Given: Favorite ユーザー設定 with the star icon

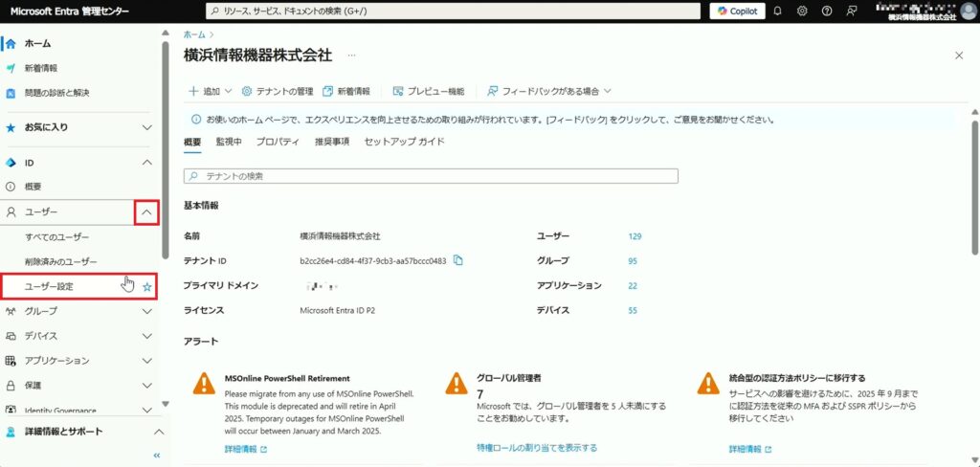Looking at the screenshot, I should click(146, 287).
